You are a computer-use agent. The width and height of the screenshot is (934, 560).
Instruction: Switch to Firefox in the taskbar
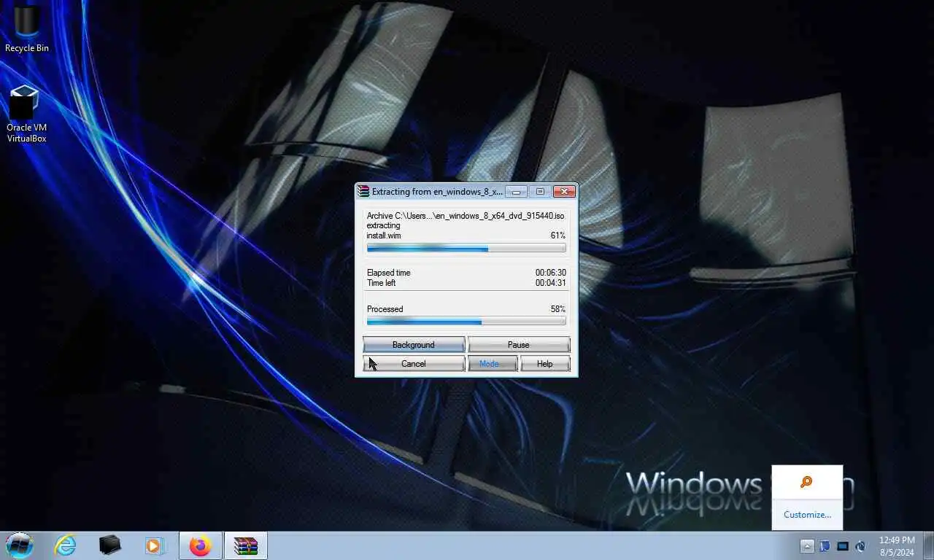tap(200, 545)
